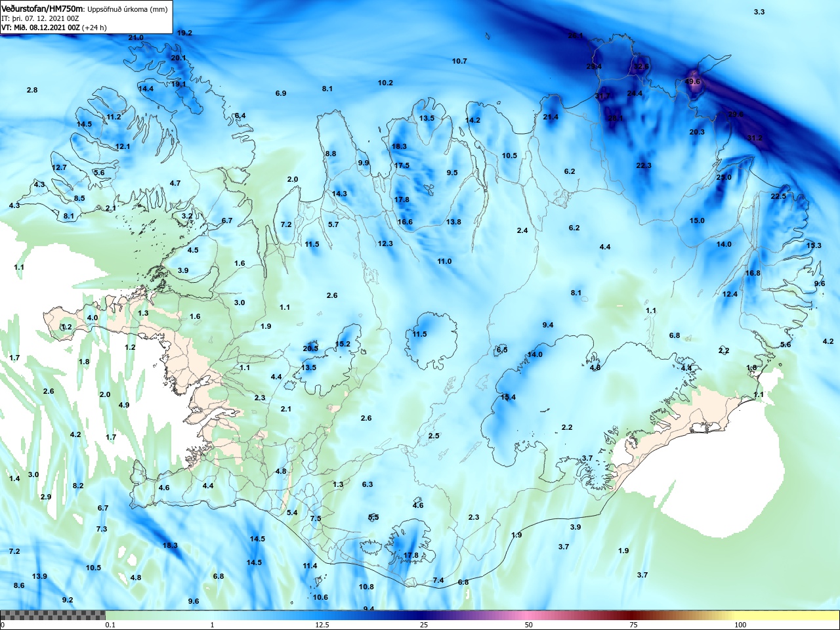Click the 19.2 value near the title box
Viewport: 840px width, 630px height.
point(184,33)
